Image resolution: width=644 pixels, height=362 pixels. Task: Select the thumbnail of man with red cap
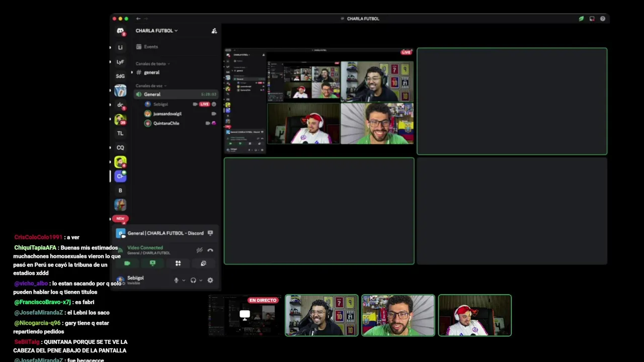[474, 315]
